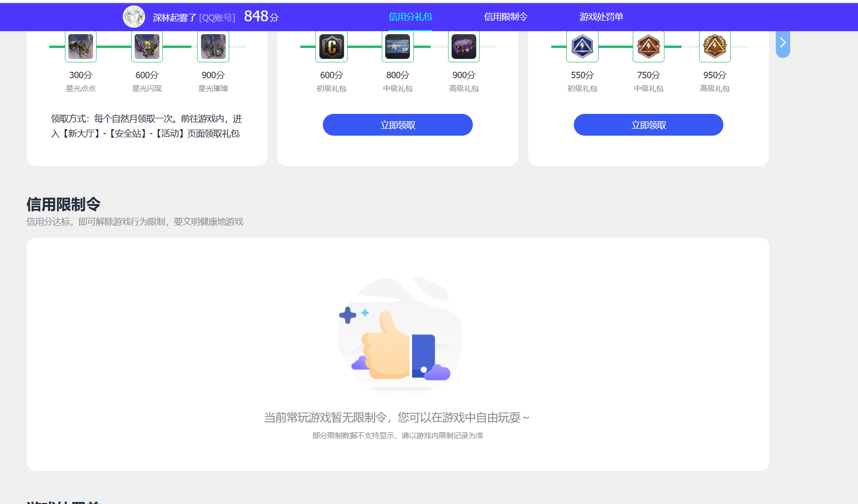The height and width of the screenshot is (504, 858).
Task: Click the 550分 score label
Action: click(582, 75)
